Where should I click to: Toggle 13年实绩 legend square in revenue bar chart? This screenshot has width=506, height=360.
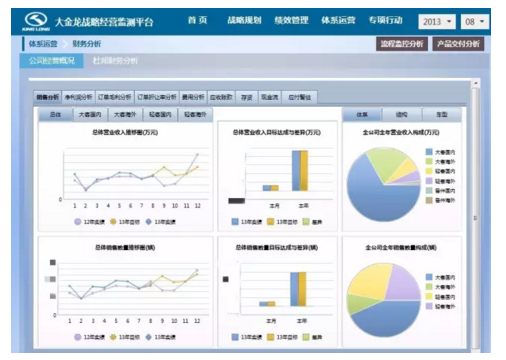[x=235, y=222]
